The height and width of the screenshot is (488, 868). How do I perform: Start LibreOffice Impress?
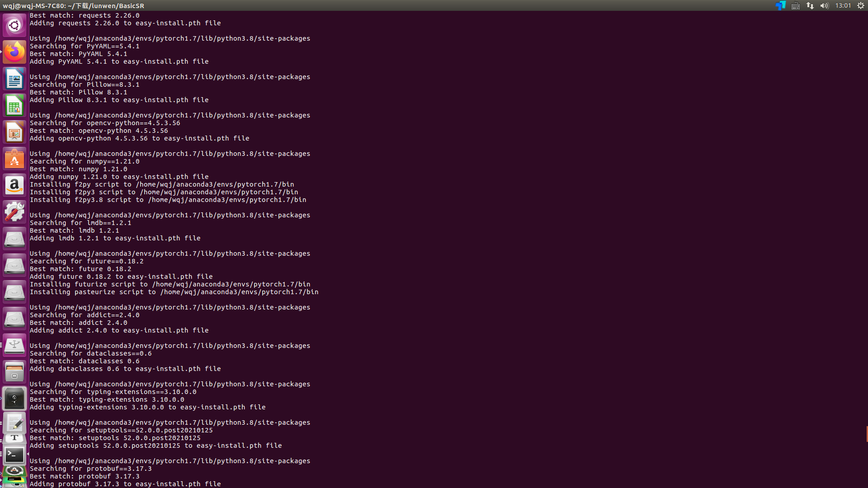14,132
